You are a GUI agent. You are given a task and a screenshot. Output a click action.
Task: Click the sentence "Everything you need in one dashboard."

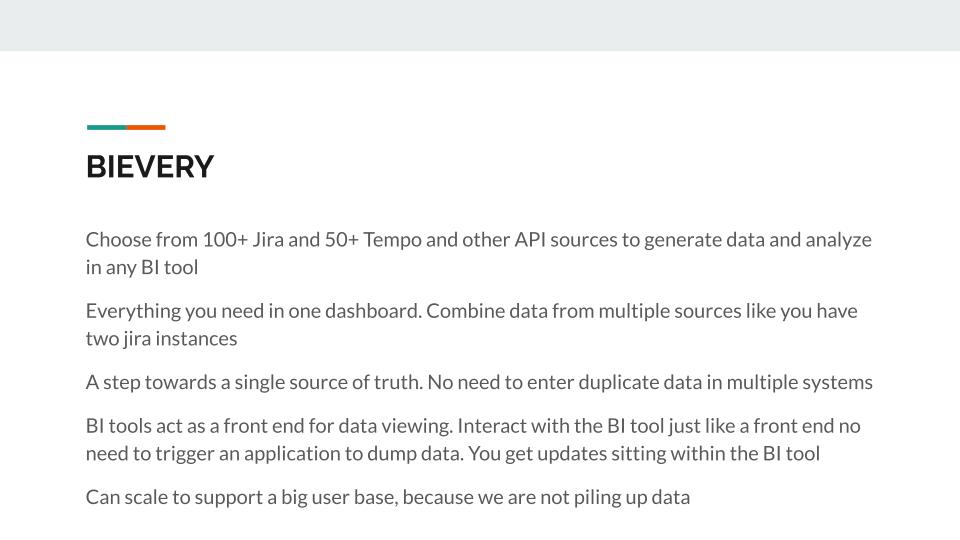tap(253, 311)
